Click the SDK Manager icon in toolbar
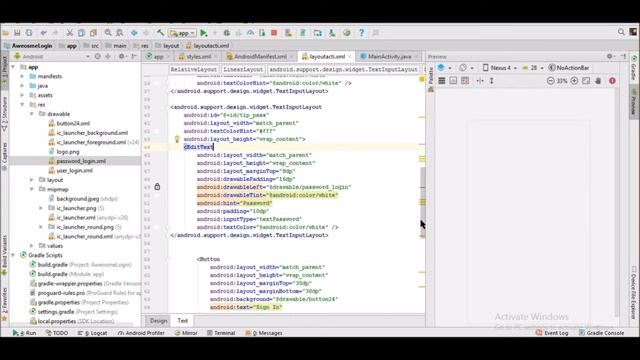The image size is (640, 360). [x=332, y=33]
